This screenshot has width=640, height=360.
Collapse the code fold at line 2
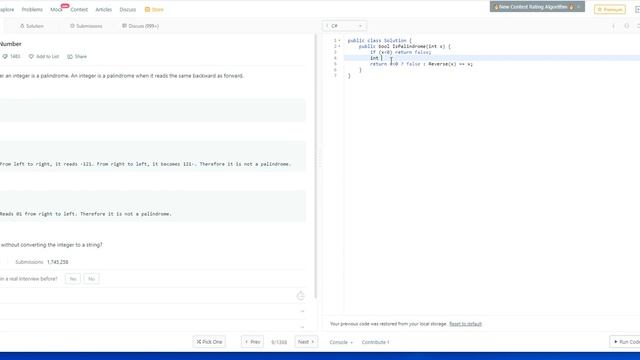[339, 46]
